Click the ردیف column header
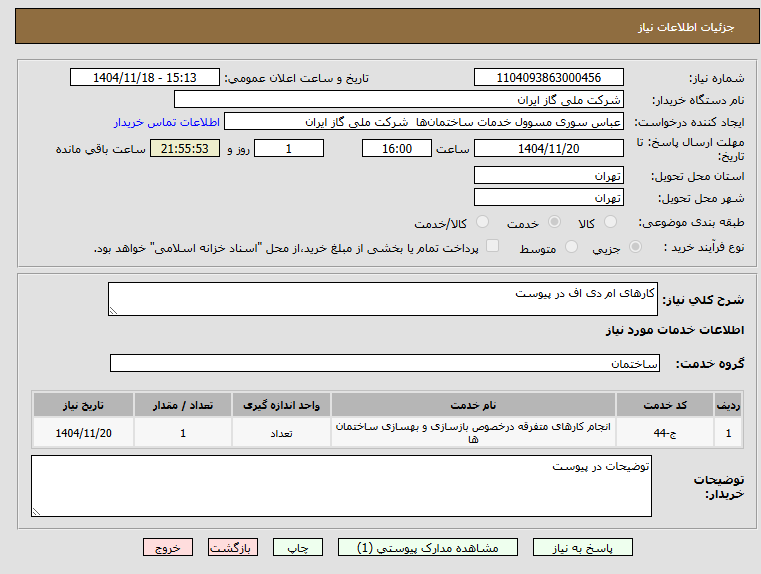761x574 pixels. click(x=728, y=405)
